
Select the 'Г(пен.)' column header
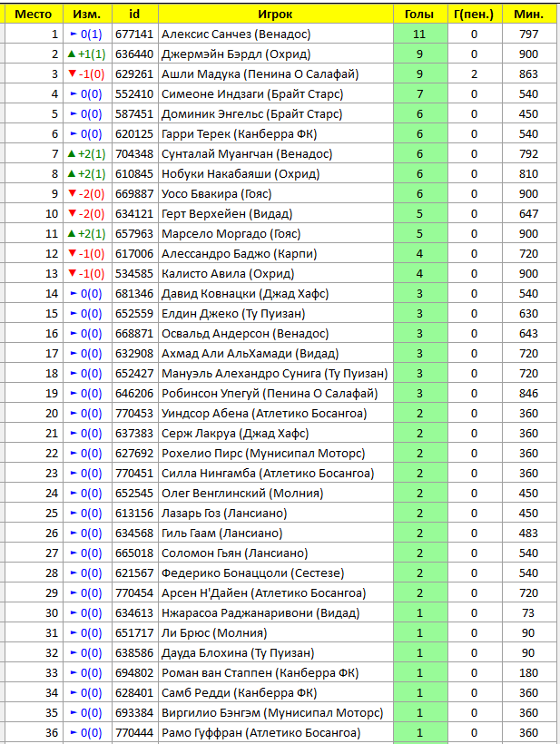(x=475, y=15)
